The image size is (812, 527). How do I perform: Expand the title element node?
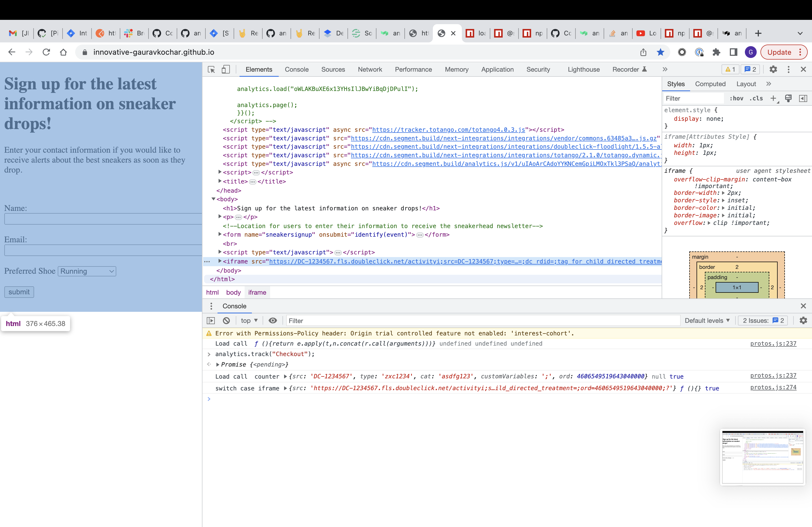[220, 181]
